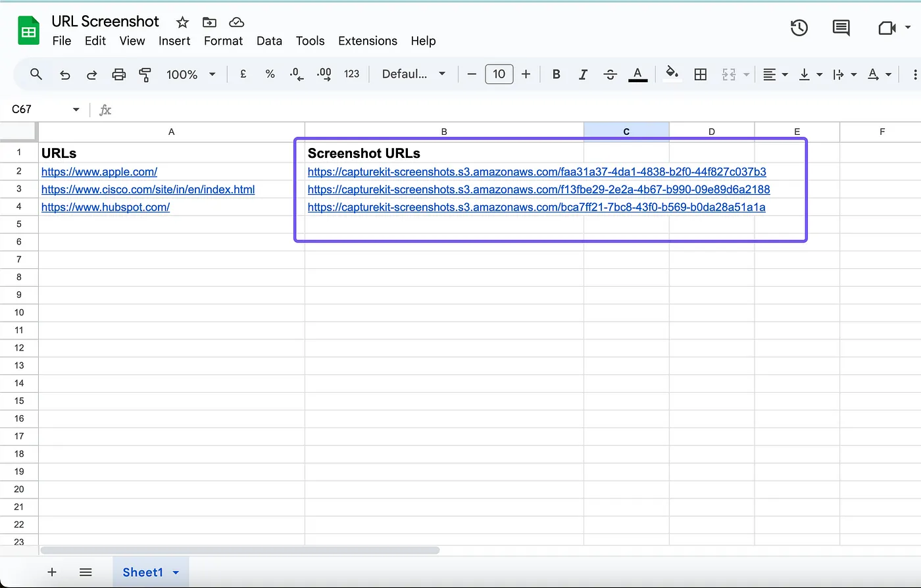
Task: Click the borders grid icon
Action: [701, 74]
